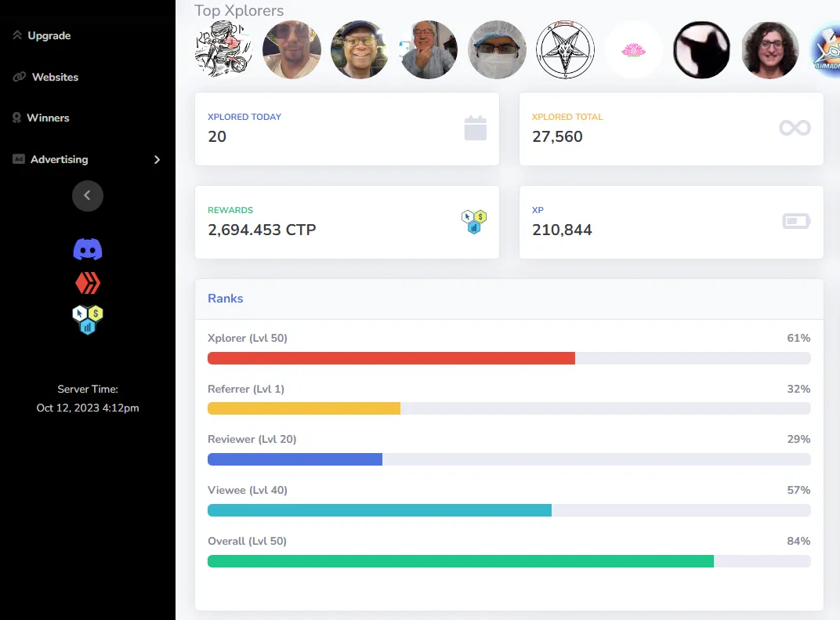Open the CTP hexagon icon in sidebar

(x=88, y=319)
